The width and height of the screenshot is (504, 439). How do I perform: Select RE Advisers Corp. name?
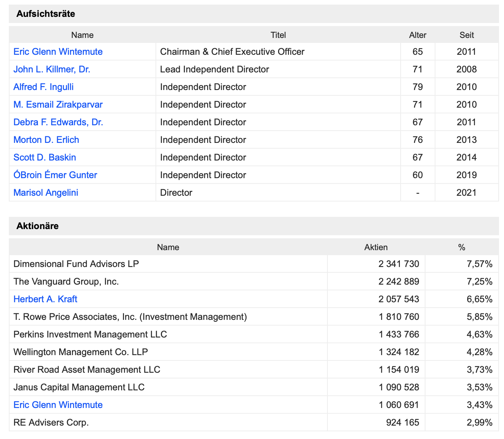click(x=51, y=423)
